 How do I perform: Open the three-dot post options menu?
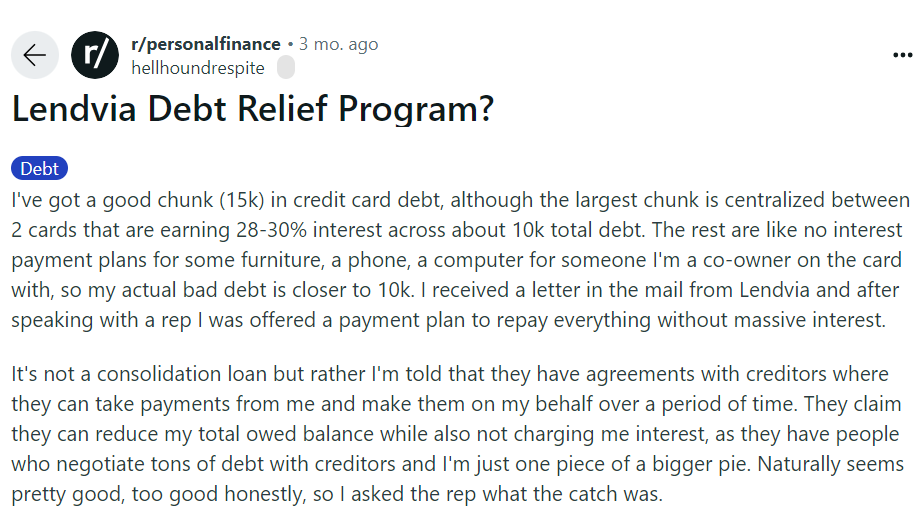902,54
